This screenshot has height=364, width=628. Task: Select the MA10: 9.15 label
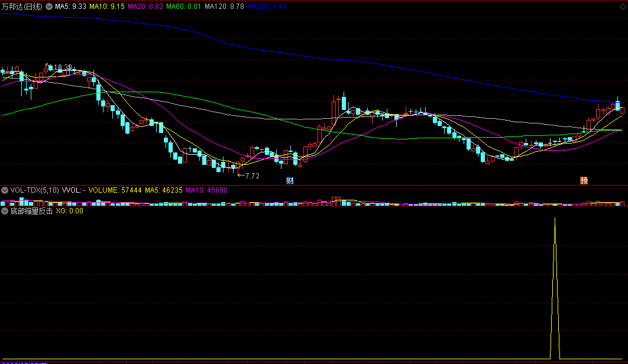point(107,6)
